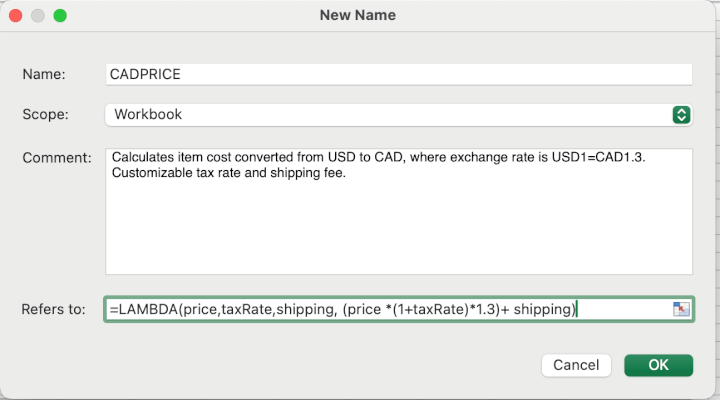Image resolution: width=720 pixels, height=400 pixels.
Task: Click the range selector icon in Refers to
Action: 682,310
